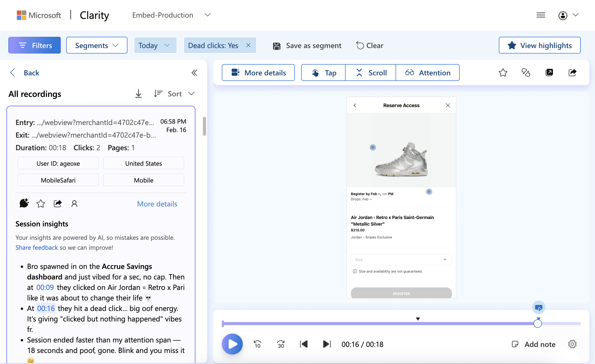
Task: Star the recording in session card
Action: (41, 204)
